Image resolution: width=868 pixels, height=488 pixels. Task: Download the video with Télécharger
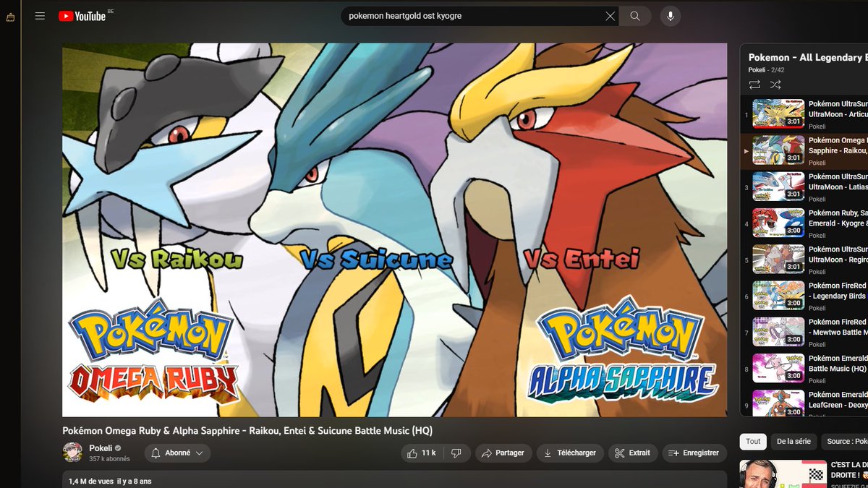(x=571, y=453)
